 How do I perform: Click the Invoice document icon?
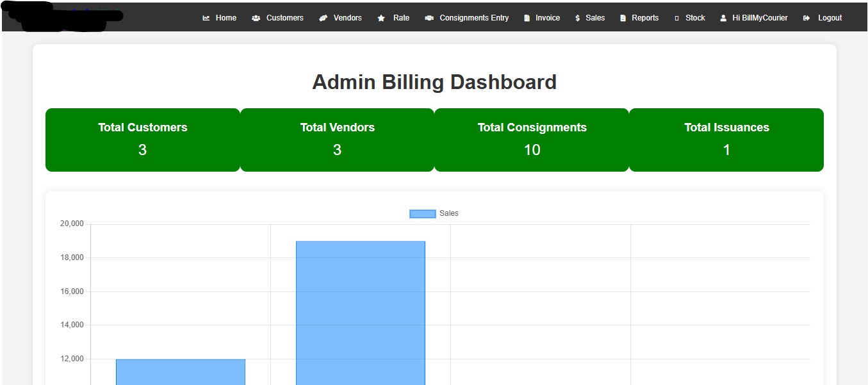point(527,18)
